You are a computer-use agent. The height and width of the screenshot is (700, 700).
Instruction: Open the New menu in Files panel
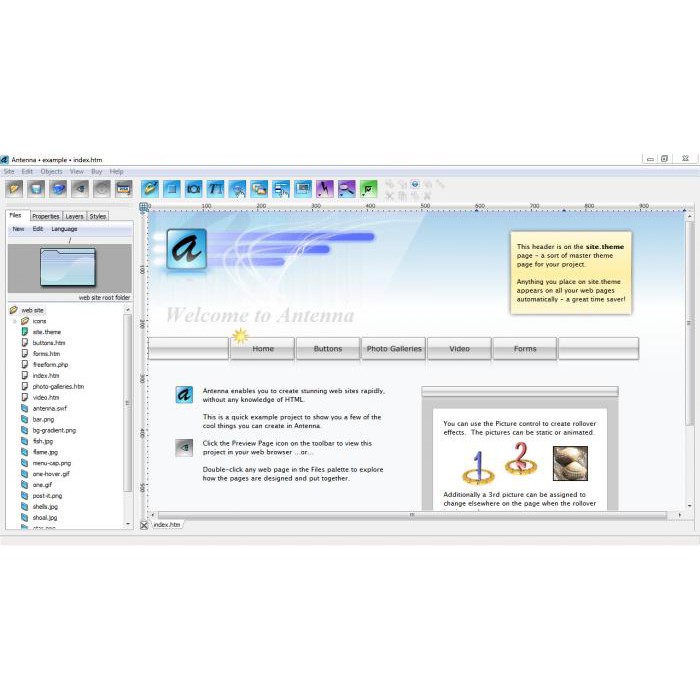tap(18, 229)
